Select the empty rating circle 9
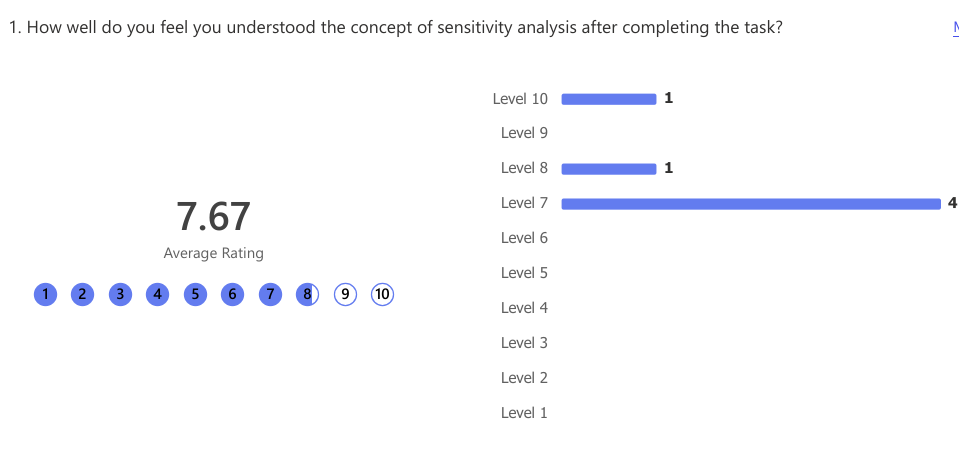959x454 pixels. click(x=345, y=294)
